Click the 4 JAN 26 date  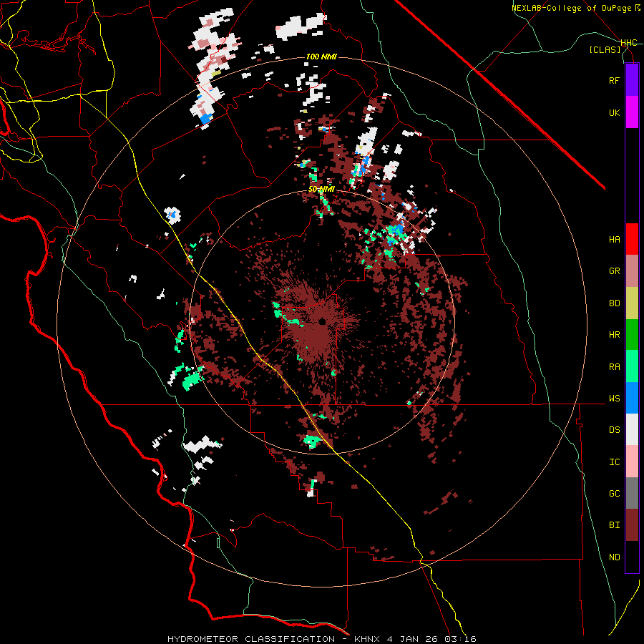tap(413, 639)
